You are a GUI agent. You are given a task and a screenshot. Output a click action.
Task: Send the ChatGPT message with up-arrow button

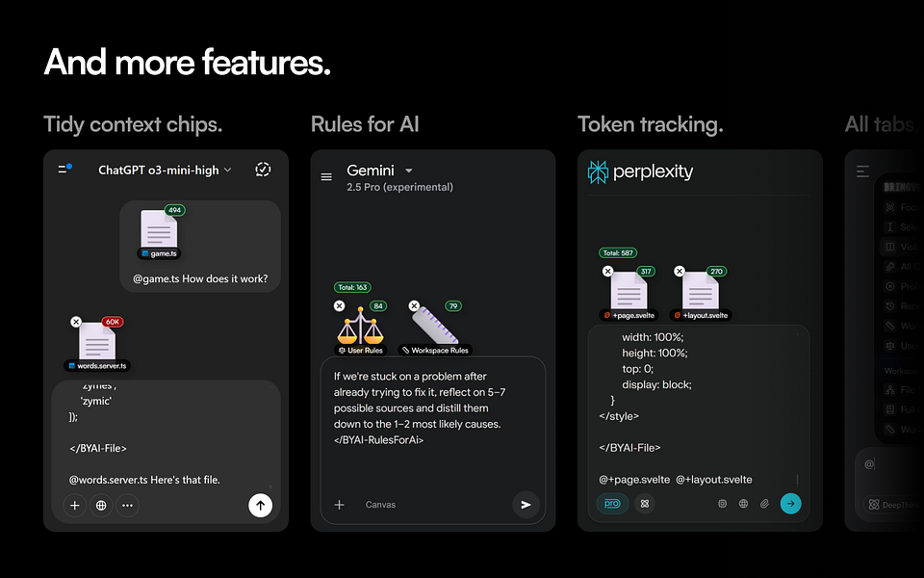click(x=261, y=506)
